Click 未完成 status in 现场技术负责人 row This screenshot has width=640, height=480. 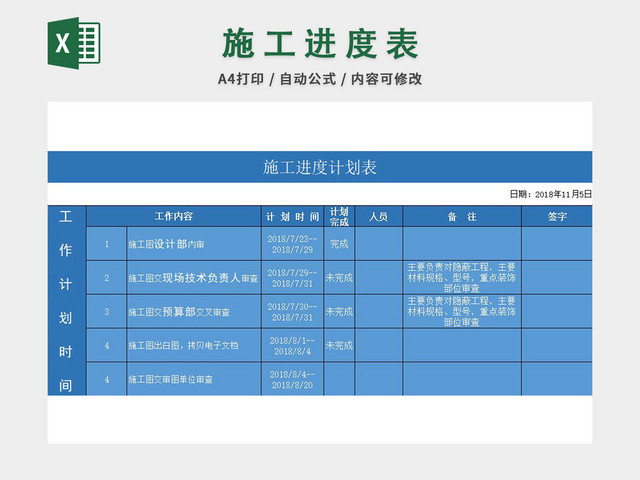[339, 278]
